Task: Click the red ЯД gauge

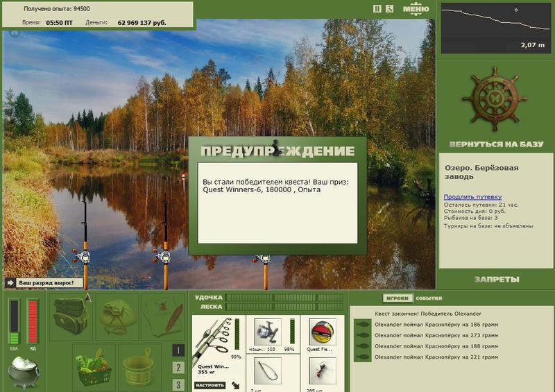Action: click(x=33, y=321)
